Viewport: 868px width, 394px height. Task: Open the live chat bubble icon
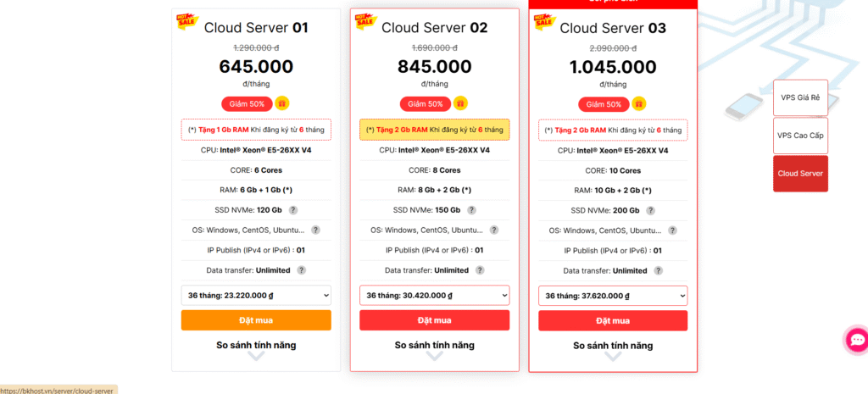point(857,340)
